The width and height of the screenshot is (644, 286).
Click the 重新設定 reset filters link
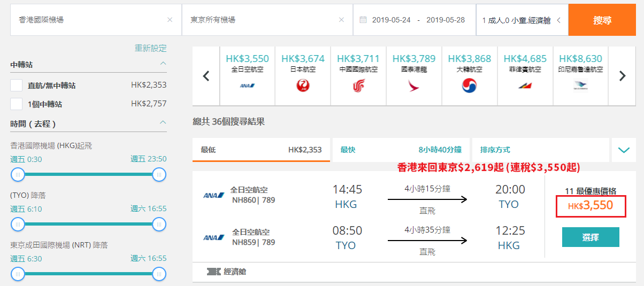pyautogui.click(x=151, y=49)
